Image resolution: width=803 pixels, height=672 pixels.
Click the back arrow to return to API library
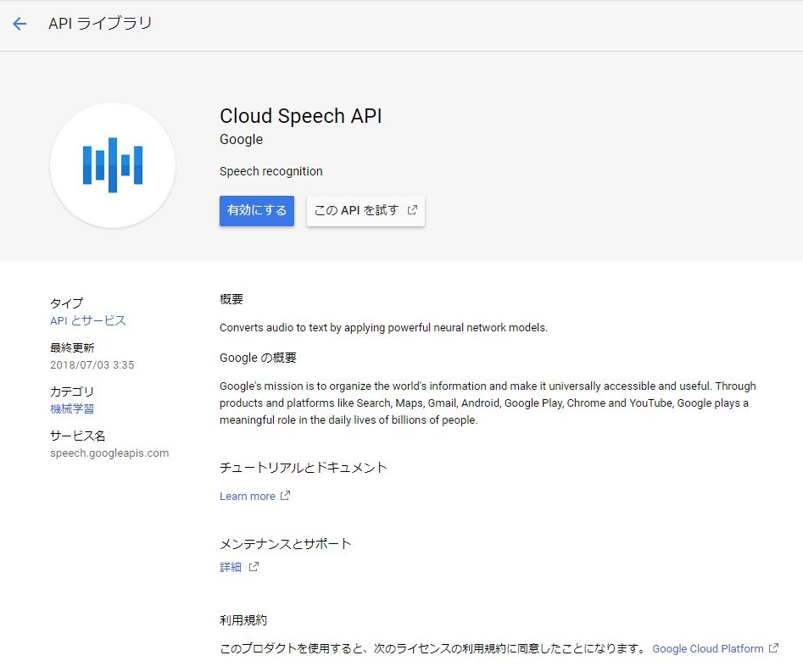(x=20, y=24)
